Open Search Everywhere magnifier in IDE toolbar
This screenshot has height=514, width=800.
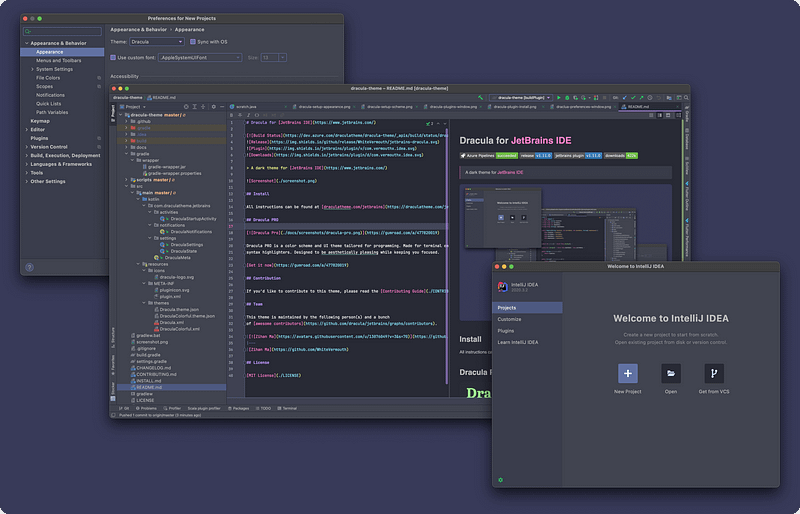(x=686, y=97)
